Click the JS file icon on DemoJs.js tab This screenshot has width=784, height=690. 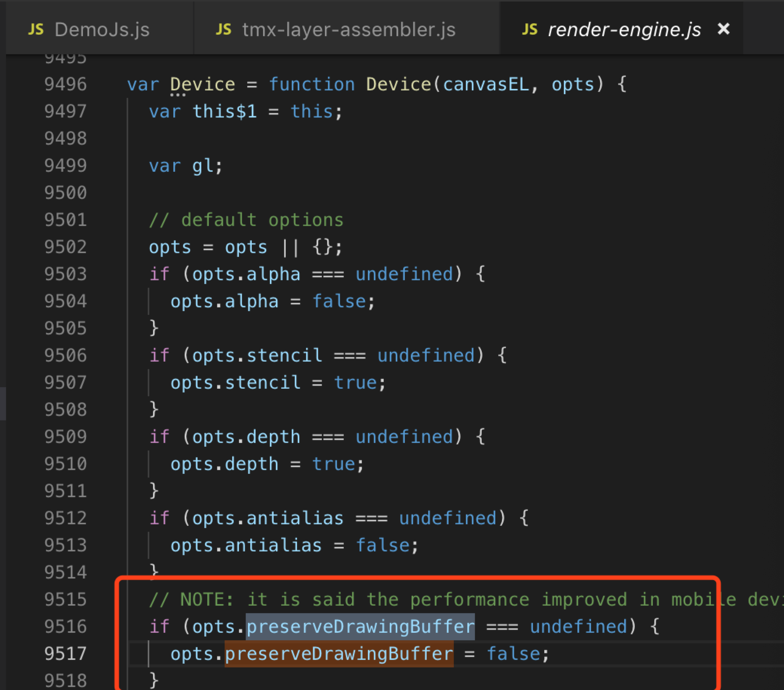pos(36,30)
